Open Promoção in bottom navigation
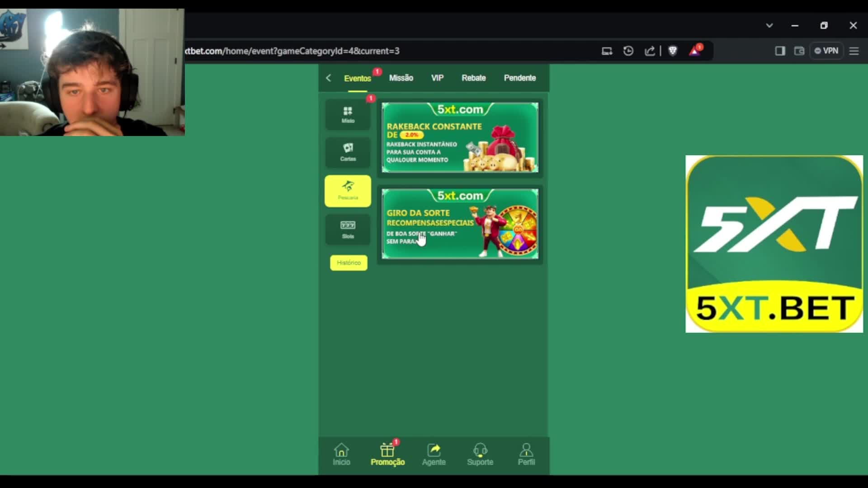This screenshot has height=488, width=868. coord(387,455)
